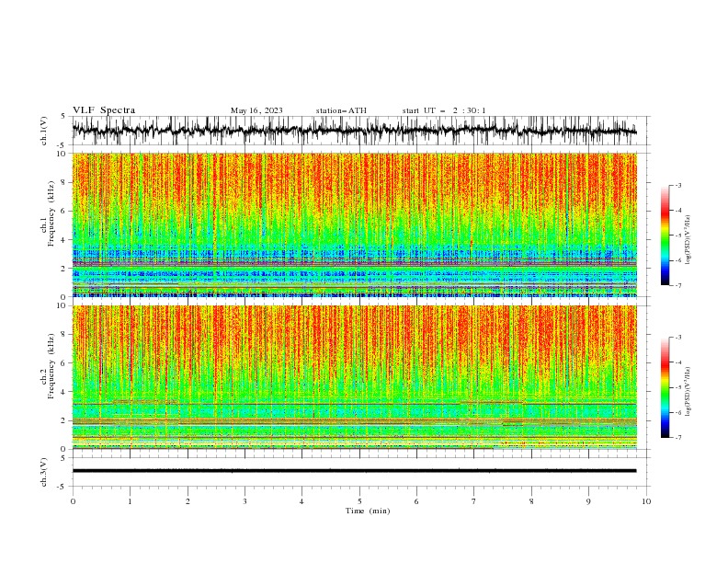Click inside the ch.1 spectrogram panel
The image size is (728, 563).
[x=354, y=224]
